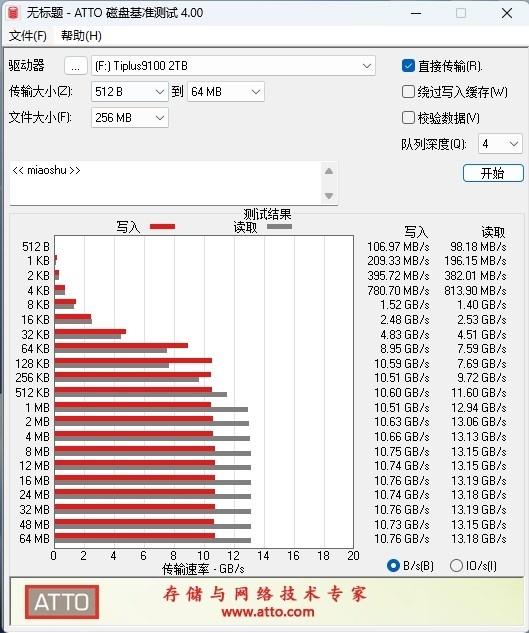Select the B/s(B) radio button
Viewport: 529px width, 633px height.
point(393,566)
